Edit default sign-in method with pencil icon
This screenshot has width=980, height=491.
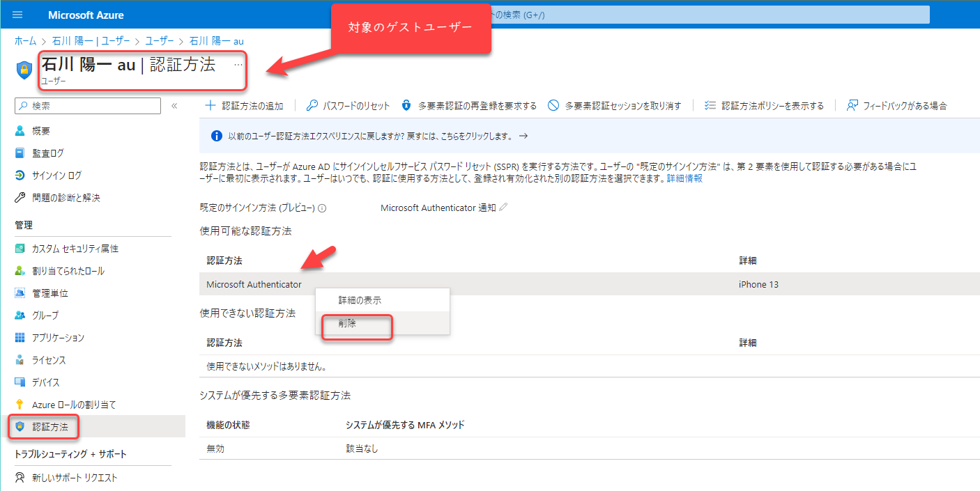point(503,207)
